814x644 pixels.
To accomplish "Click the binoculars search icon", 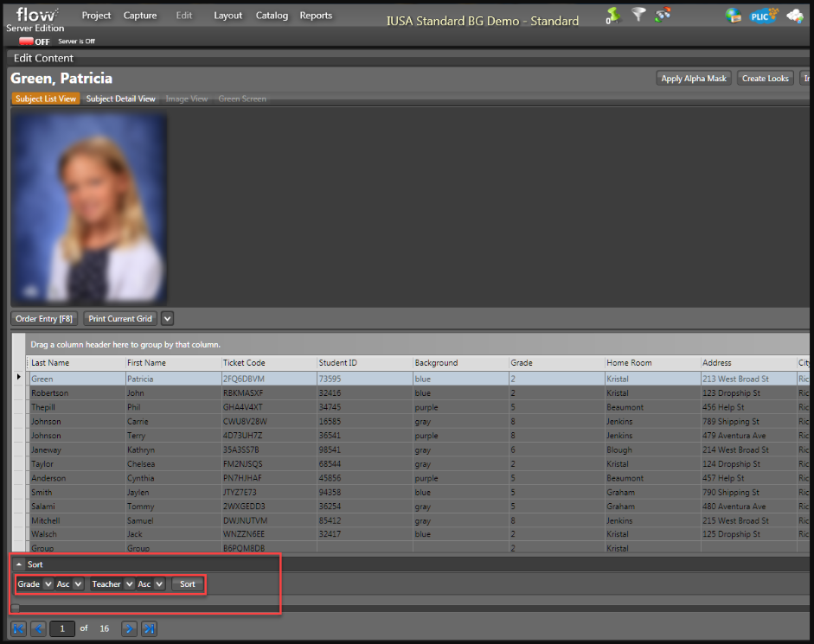I will [662, 15].
